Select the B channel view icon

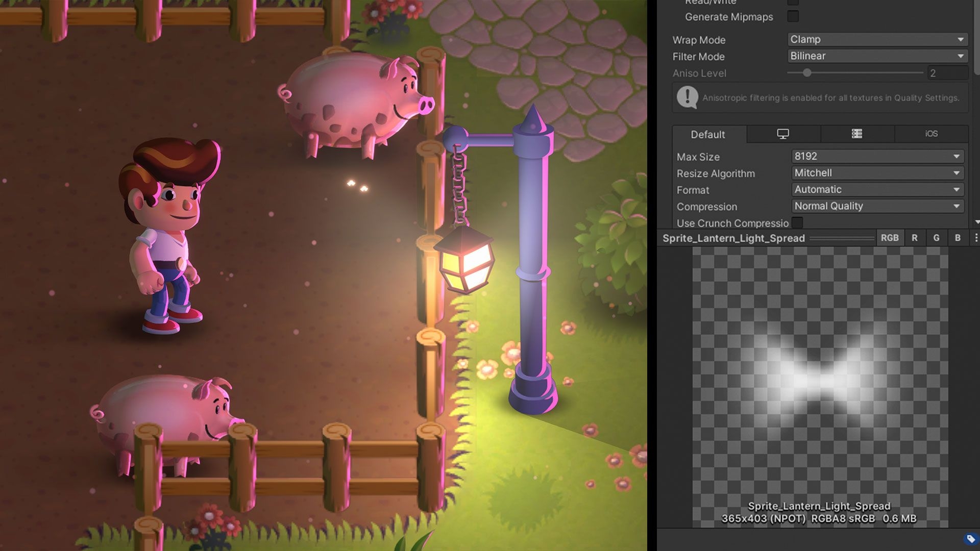[x=959, y=238]
